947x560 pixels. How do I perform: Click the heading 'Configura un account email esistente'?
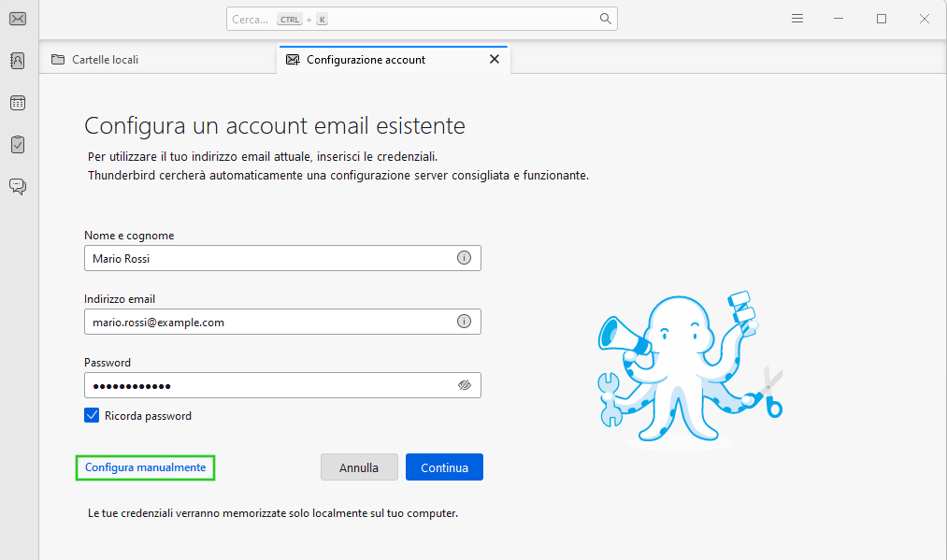tap(275, 125)
